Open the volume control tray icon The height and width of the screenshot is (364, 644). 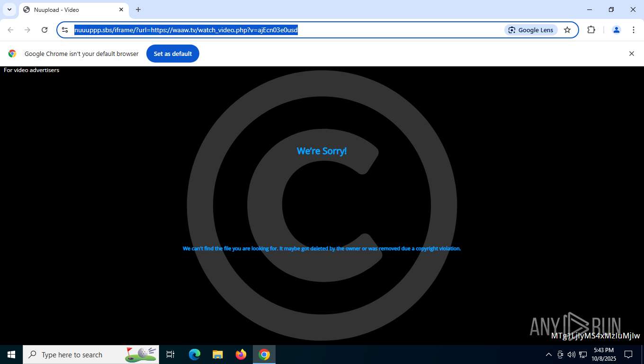pos(572,355)
